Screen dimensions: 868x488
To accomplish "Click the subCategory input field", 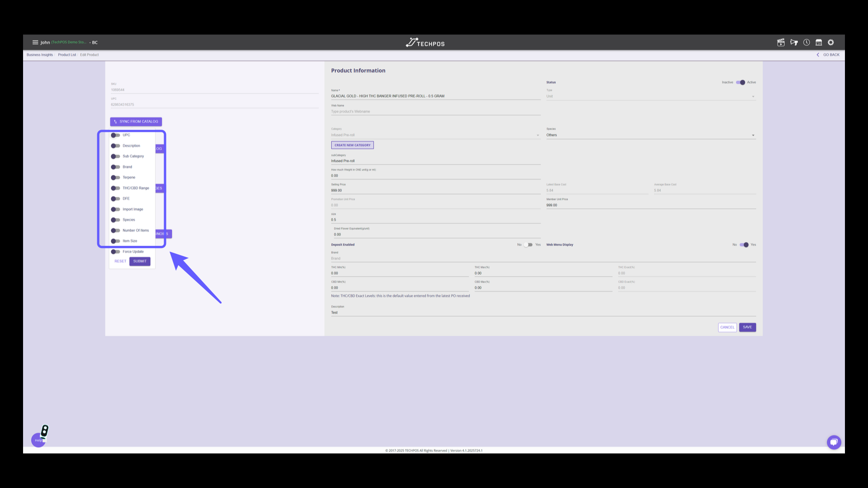I will coord(435,161).
